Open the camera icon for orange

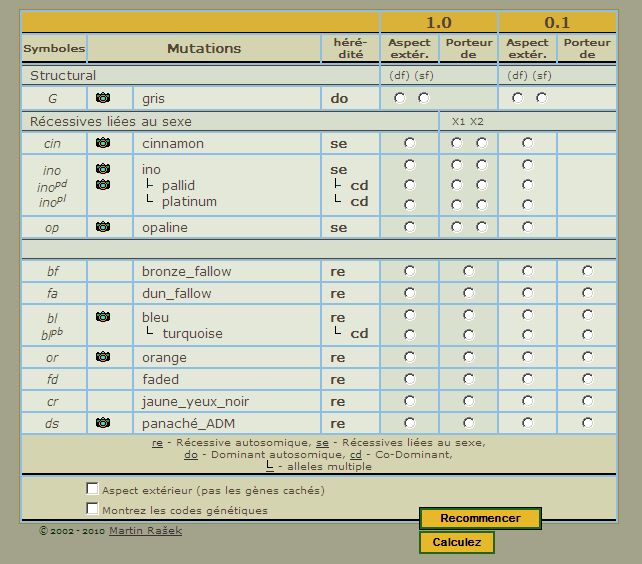click(102, 357)
